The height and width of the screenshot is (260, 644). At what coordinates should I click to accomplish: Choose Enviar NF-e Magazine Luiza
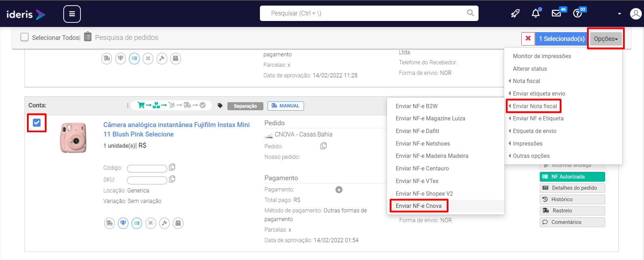[x=431, y=118]
